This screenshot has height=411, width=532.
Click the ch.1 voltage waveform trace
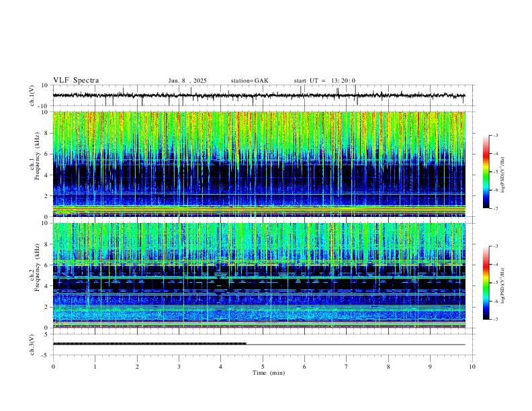(x=259, y=95)
